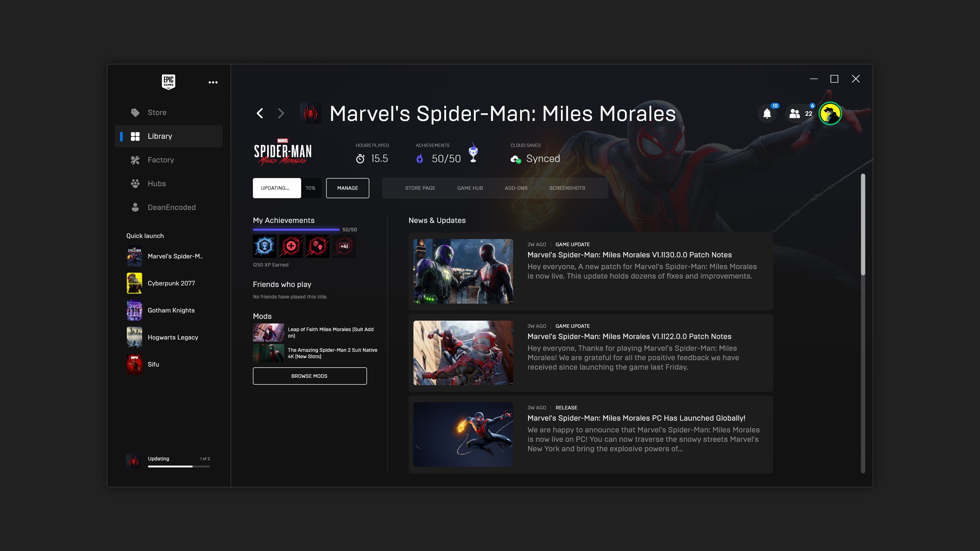The width and height of the screenshot is (980, 551).
Task: Click the MANAGE button for game options
Action: [x=347, y=188]
